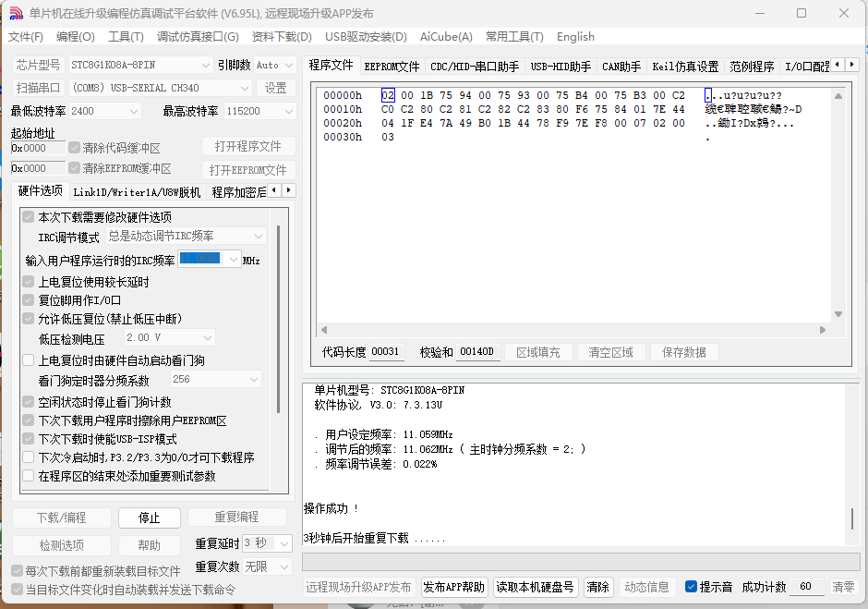Click 发布APP帮助 button

click(453, 587)
